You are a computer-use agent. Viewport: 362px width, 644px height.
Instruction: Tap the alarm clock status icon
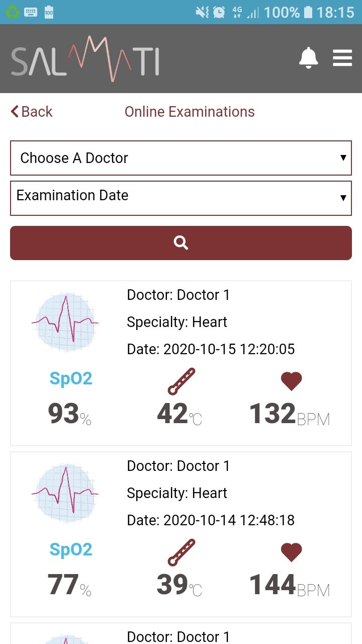tap(219, 12)
